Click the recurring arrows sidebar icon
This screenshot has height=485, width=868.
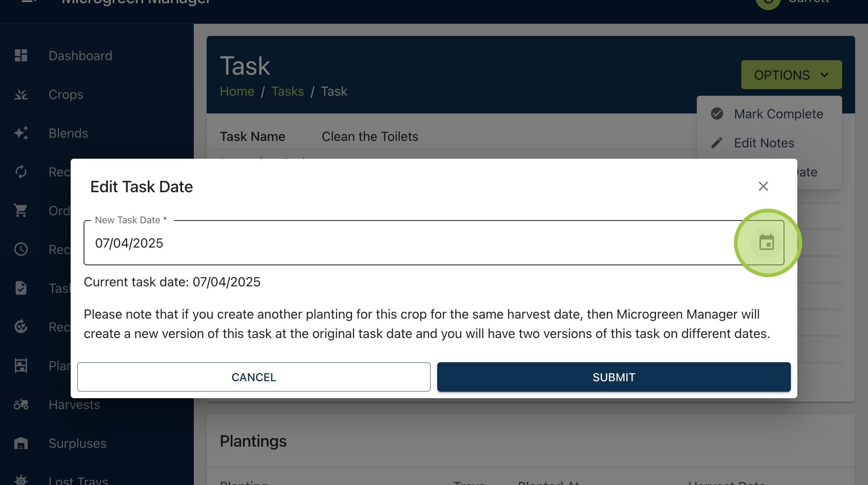click(x=21, y=172)
